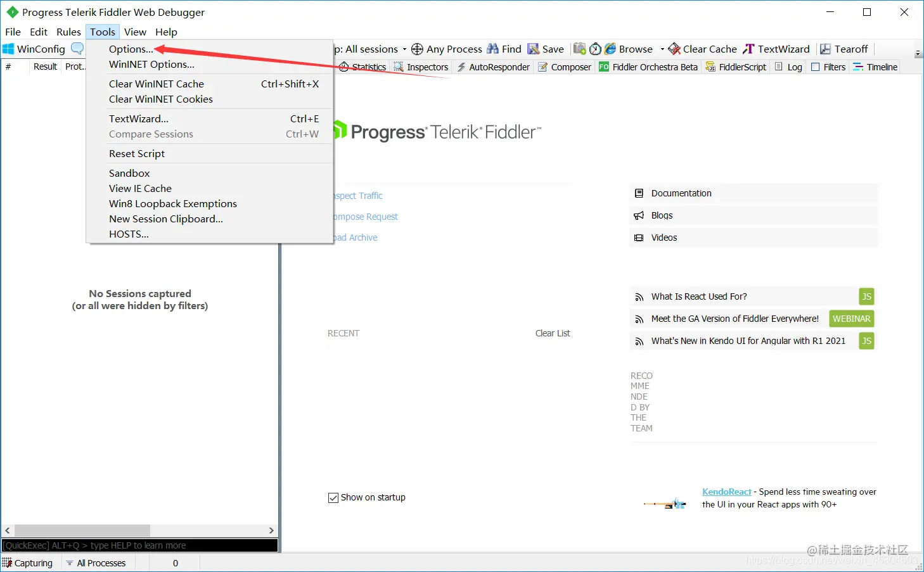Screen dimensions: 924x572
Task: Switch to the AutoResponder tab
Action: point(493,67)
